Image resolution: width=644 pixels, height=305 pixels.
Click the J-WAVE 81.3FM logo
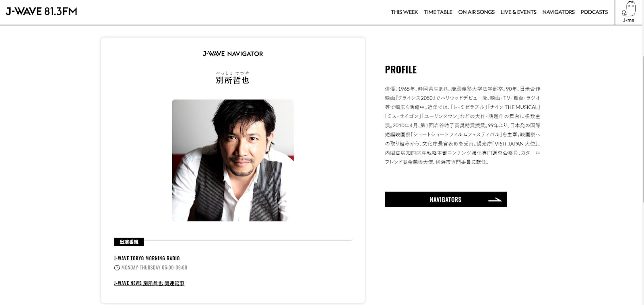point(41,12)
